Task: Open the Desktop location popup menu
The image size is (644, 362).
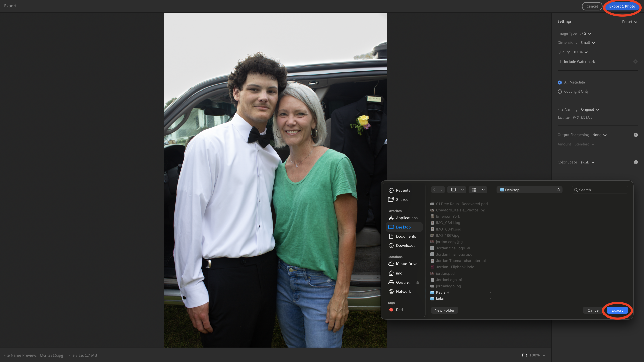Action: tap(530, 190)
